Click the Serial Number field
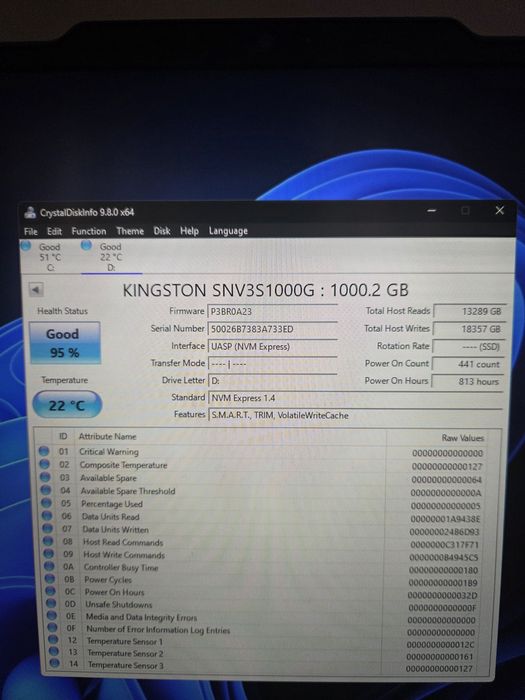Viewport: 525px width, 700px height. click(272, 329)
